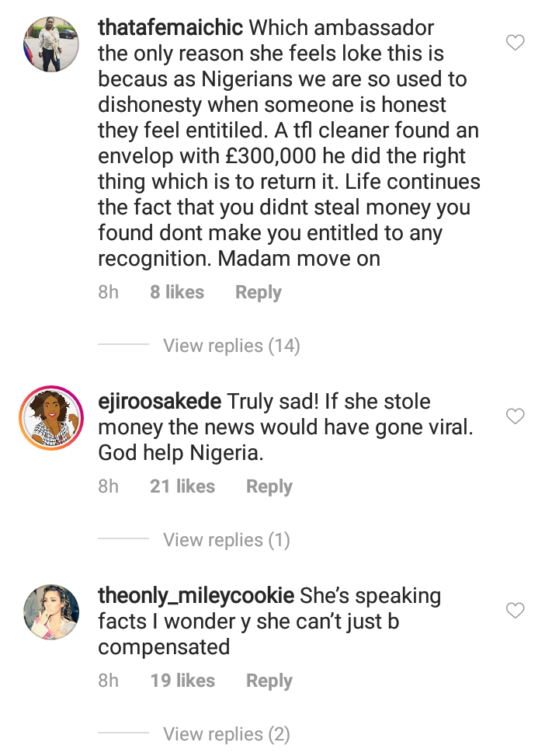Expand View replies (2)
Viewport: 559px width, 756px height.
point(226,734)
